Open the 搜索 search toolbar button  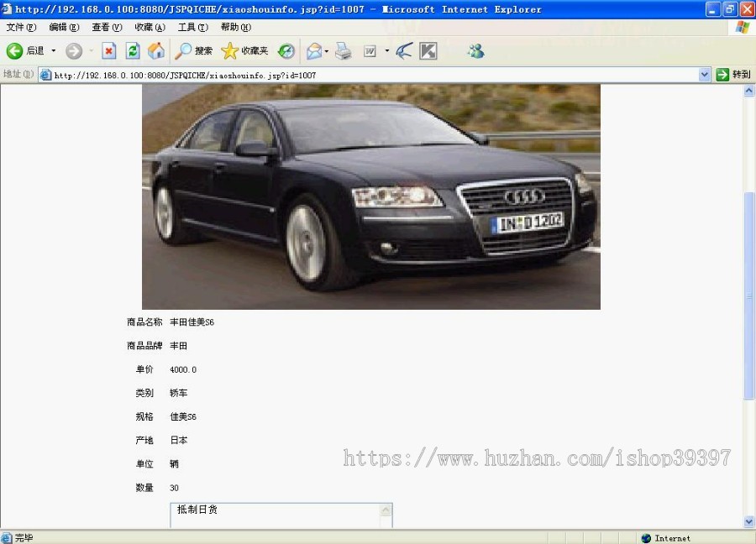click(193, 50)
